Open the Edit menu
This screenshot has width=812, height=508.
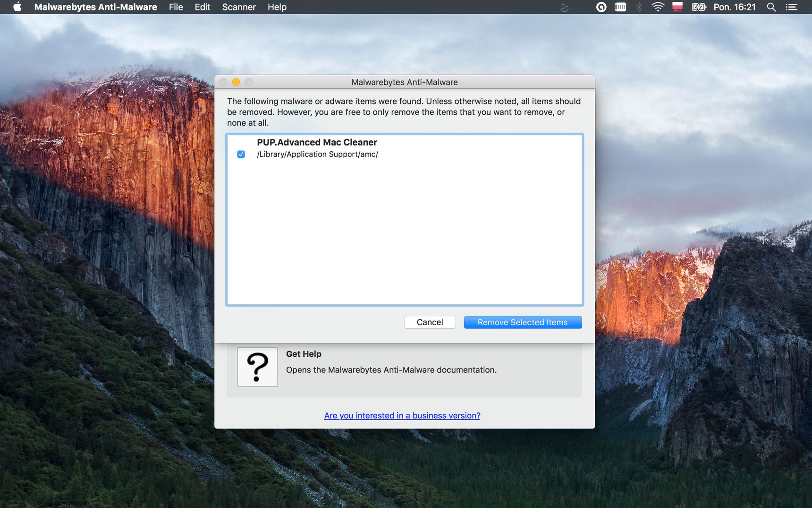pyautogui.click(x=203, y=7)
